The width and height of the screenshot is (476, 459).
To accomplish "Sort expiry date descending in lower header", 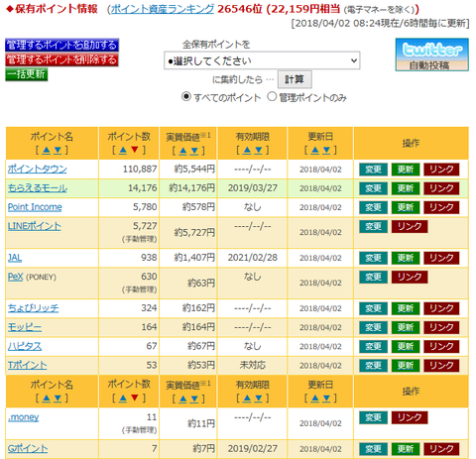I will click(258, 399).
